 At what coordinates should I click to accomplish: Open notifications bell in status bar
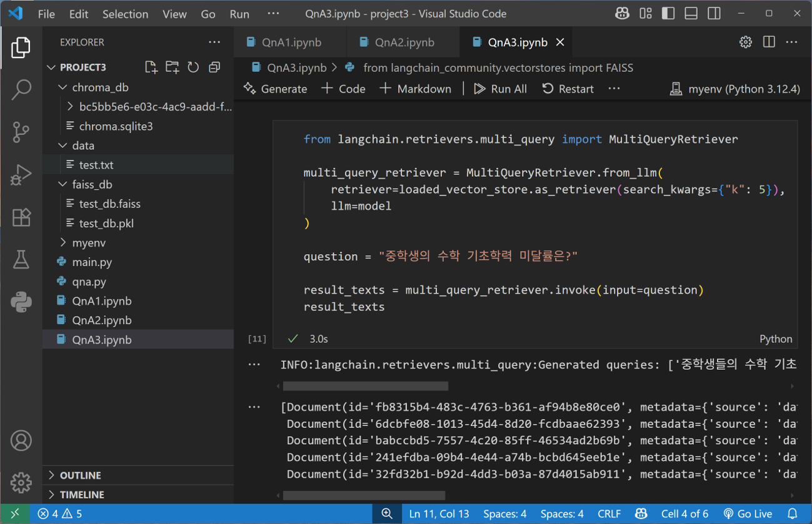(x=793, y=514)
